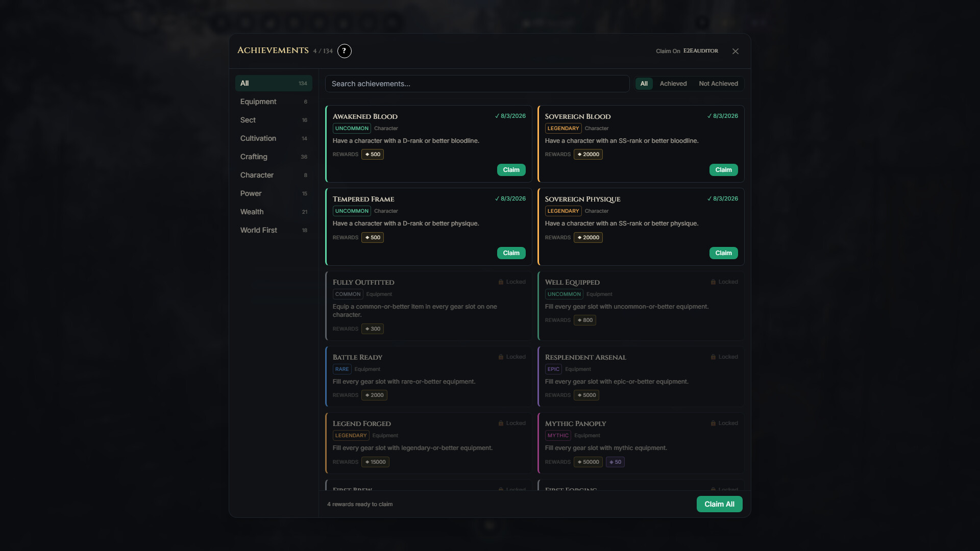
Task: Click the UNCOMMON badge on Tempered Frame
Action: [x=352, y=211]
